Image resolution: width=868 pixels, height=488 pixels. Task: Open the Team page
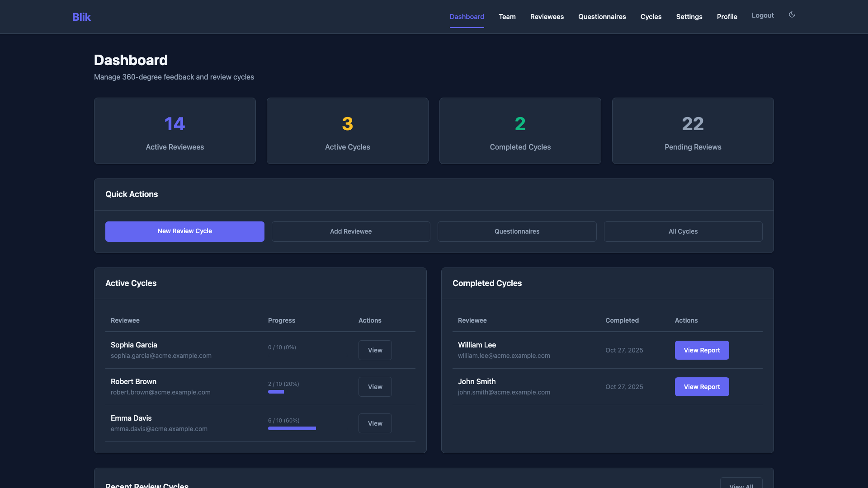point(507,16)
